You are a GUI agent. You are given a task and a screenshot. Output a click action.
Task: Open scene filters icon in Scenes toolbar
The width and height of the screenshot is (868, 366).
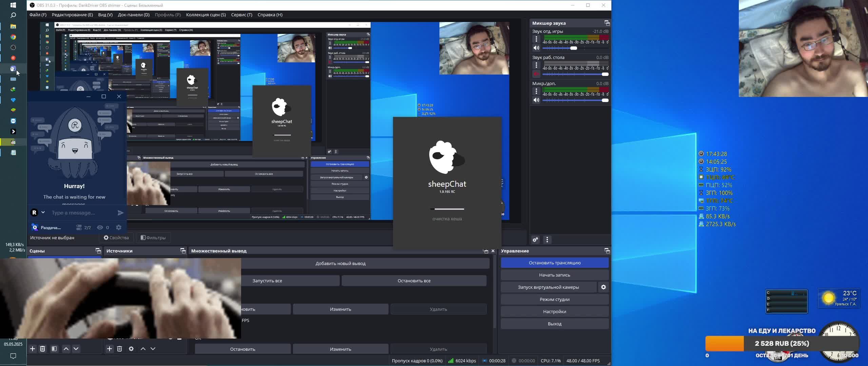click(x=54, y=348)
